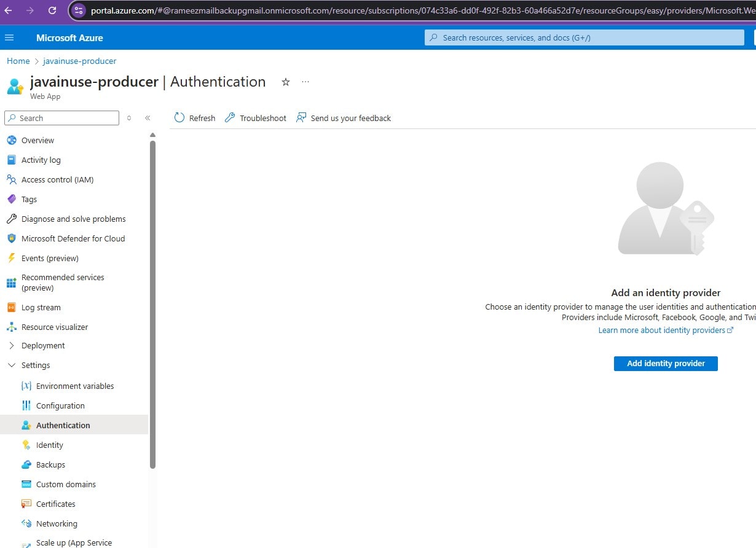The height and width of the screenshot is (548, 756).
Task: Click the Troubleshoot label in command bar
Action: (263, 118)
